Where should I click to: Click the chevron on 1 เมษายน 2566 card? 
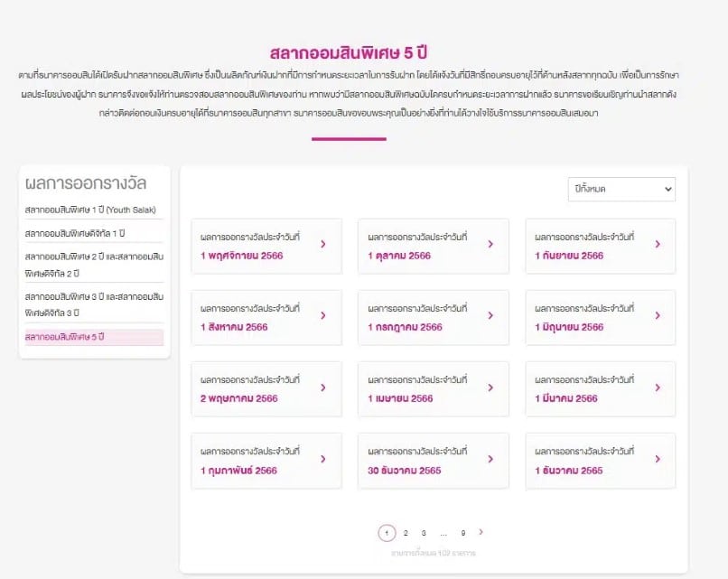click(x=491, y=388)
